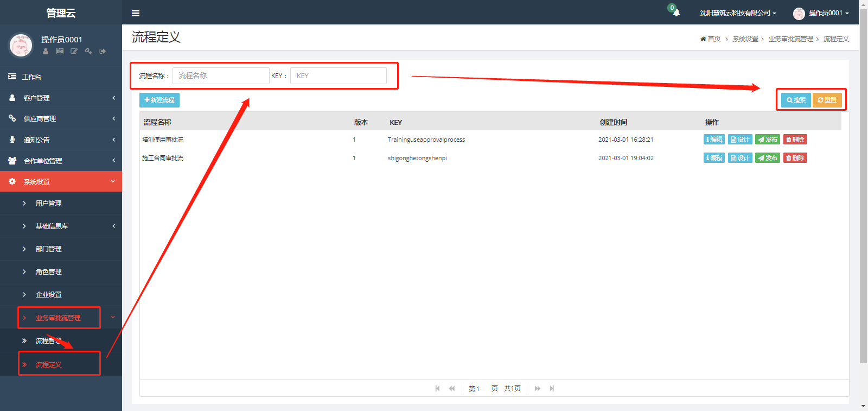Click the 供应商管理 expand chevron

click(x=113, y=118)
